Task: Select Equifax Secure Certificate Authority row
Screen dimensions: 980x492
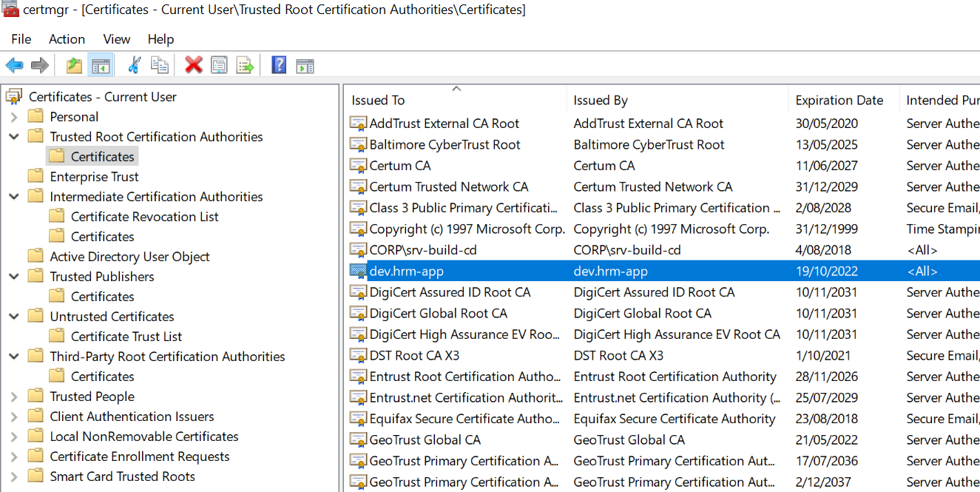Action: coord(663,419)
